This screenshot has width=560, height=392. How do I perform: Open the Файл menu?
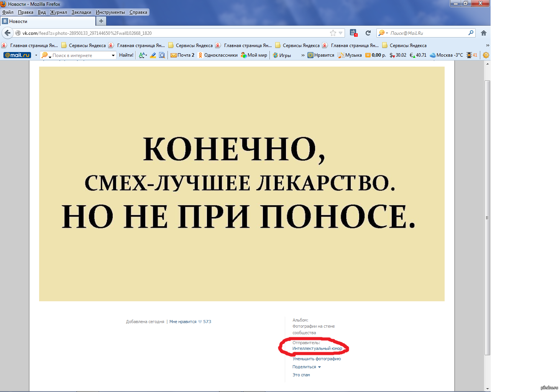click(x=8, y=12)
